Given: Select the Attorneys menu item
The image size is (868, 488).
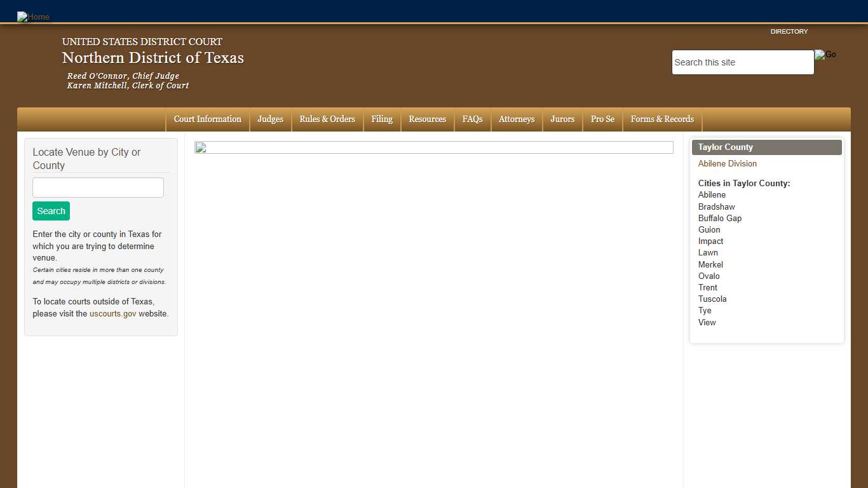Looking at the screenshot, I should coord(516,119).
